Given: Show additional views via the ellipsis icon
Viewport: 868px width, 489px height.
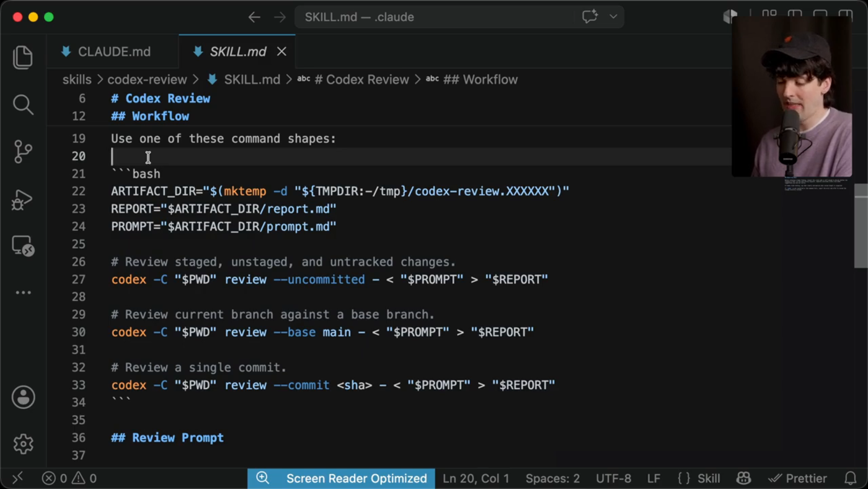Looking at the screenshot, I should click(x=23, y=292).
